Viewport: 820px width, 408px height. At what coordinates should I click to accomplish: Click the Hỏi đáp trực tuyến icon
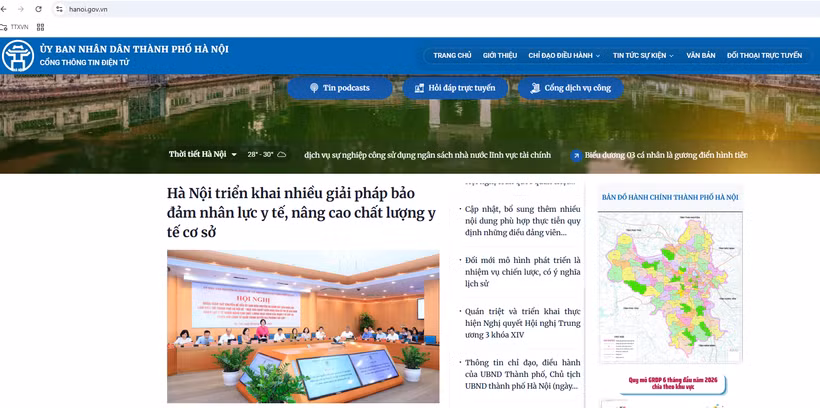[419, 88]
